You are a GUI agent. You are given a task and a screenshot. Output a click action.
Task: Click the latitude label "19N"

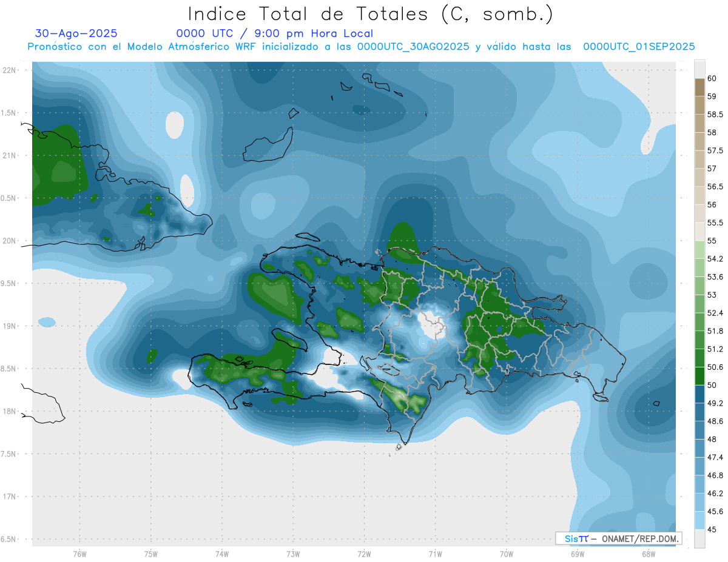pyautogui.click(x=9, y=326)
